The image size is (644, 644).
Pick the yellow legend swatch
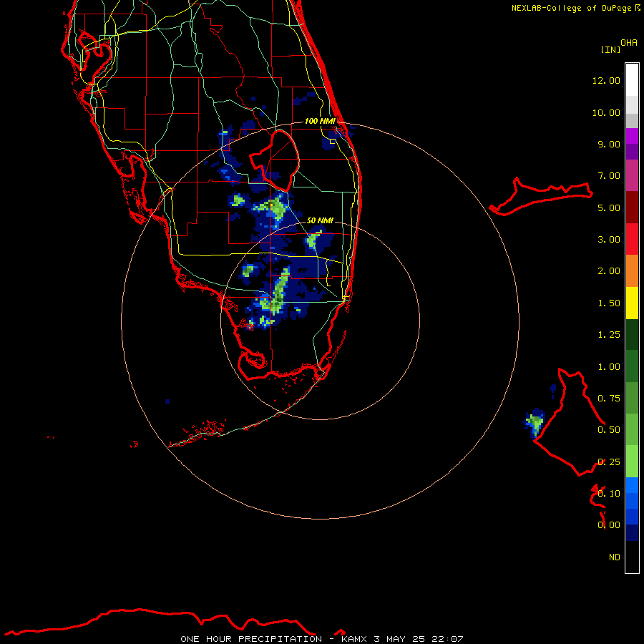[x=632, y=303]
